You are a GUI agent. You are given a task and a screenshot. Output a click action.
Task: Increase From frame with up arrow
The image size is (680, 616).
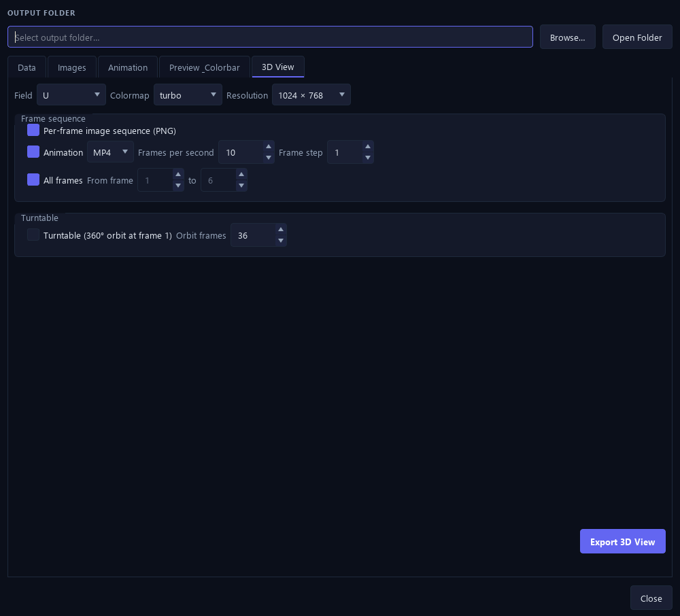click(x=177, y=174)
